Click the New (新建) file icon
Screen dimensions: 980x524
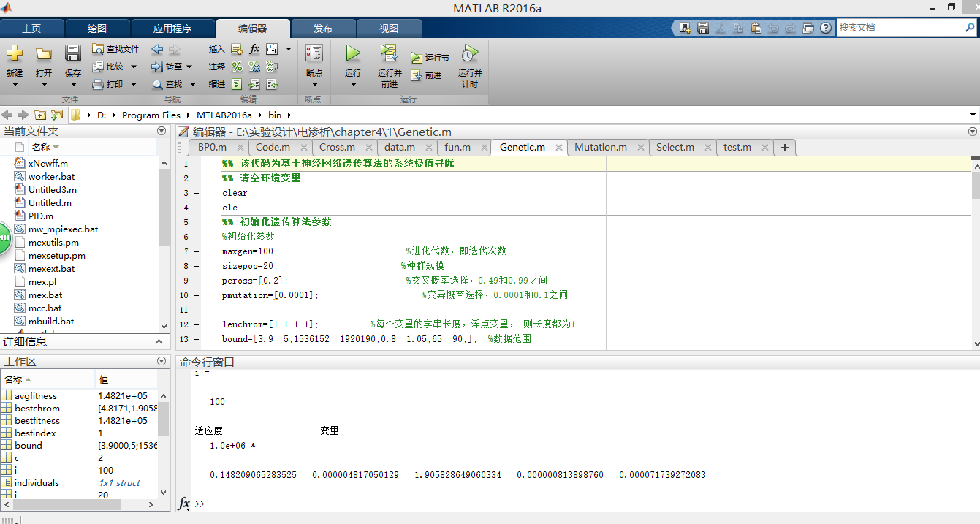pyautogui.click(x=15, y=53)
